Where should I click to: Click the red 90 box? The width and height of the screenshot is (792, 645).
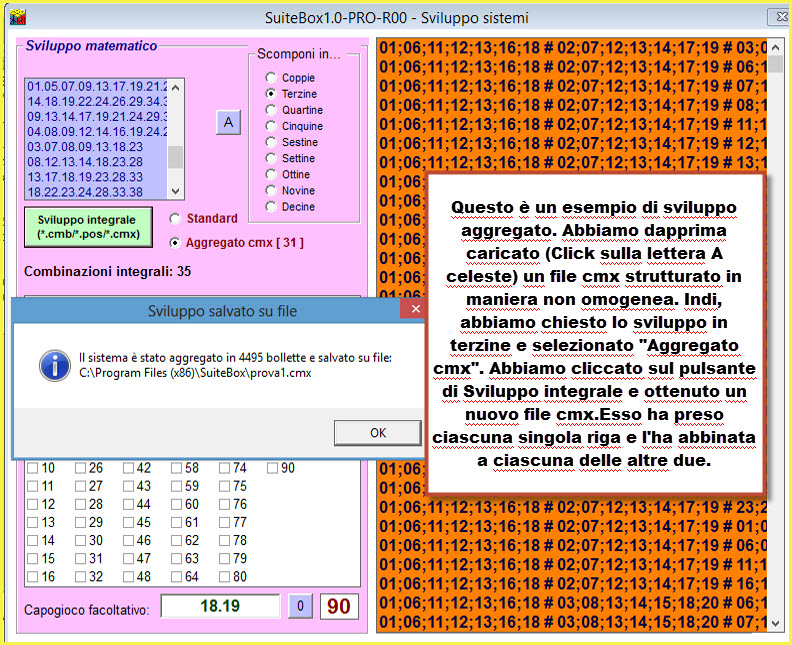point(339,607)
